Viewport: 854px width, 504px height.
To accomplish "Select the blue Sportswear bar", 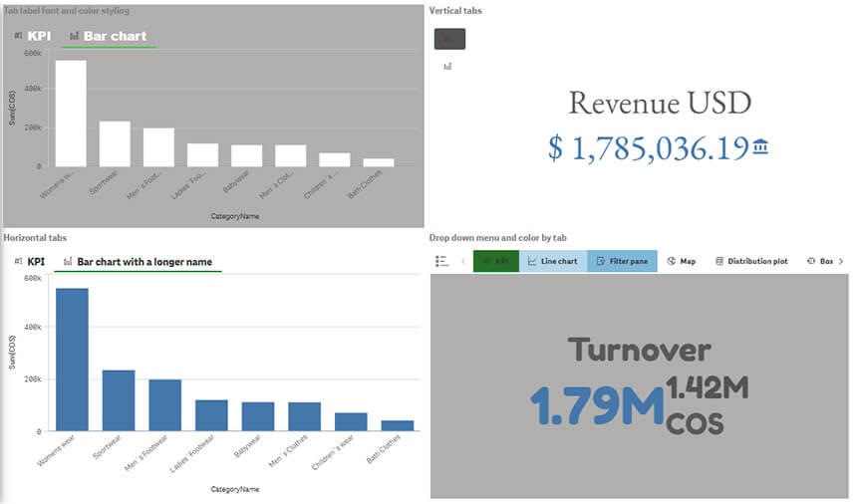I will (x=119, y=400).
